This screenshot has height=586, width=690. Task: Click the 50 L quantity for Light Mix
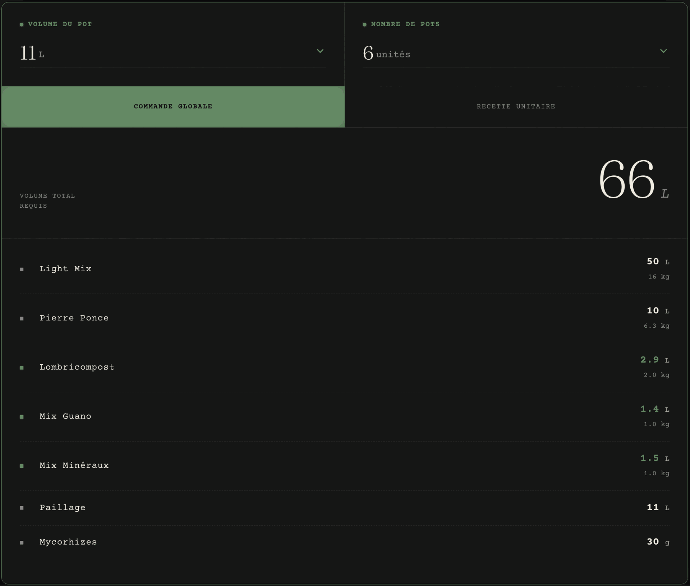[657, 261]
